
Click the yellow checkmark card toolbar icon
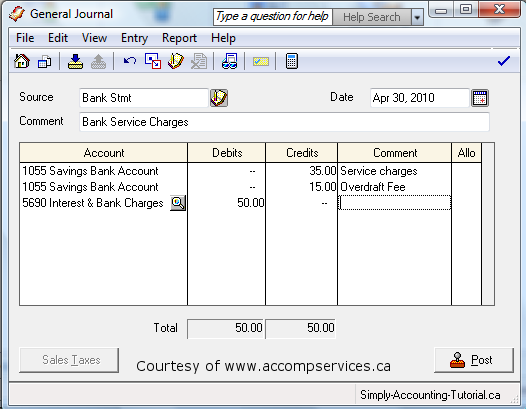click(261, 62)
